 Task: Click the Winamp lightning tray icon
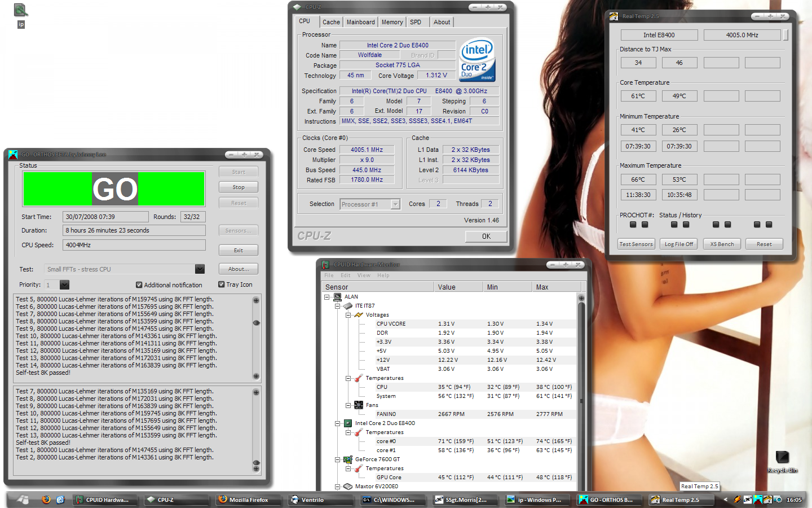click(x=737, y=500)
